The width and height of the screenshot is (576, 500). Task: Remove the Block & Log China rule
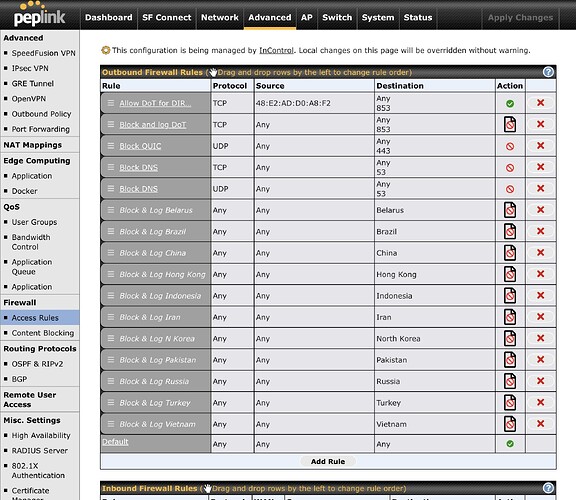540,253
